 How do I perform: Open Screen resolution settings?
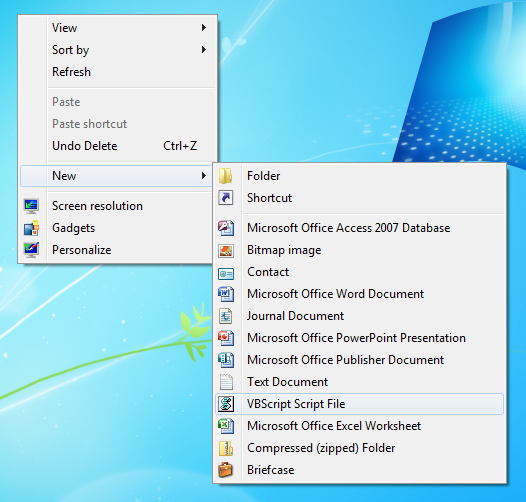(x=117, y=206)
